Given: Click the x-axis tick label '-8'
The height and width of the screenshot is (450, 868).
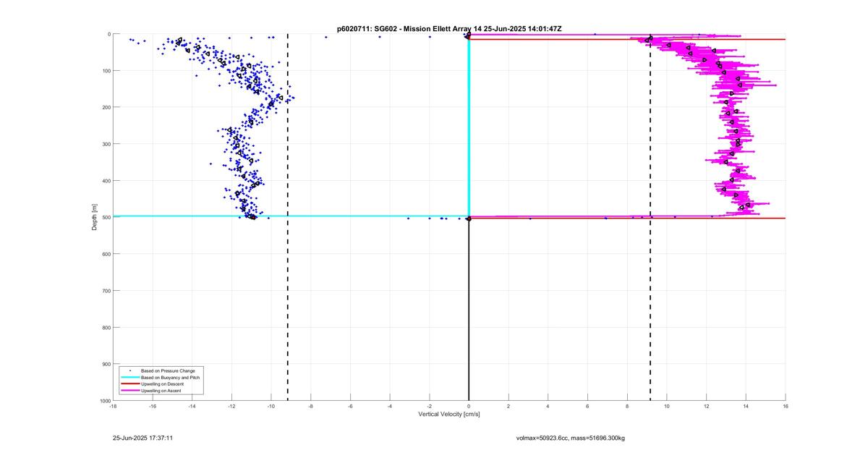Looking at the screenshot, I should click(x=310, y=406).
